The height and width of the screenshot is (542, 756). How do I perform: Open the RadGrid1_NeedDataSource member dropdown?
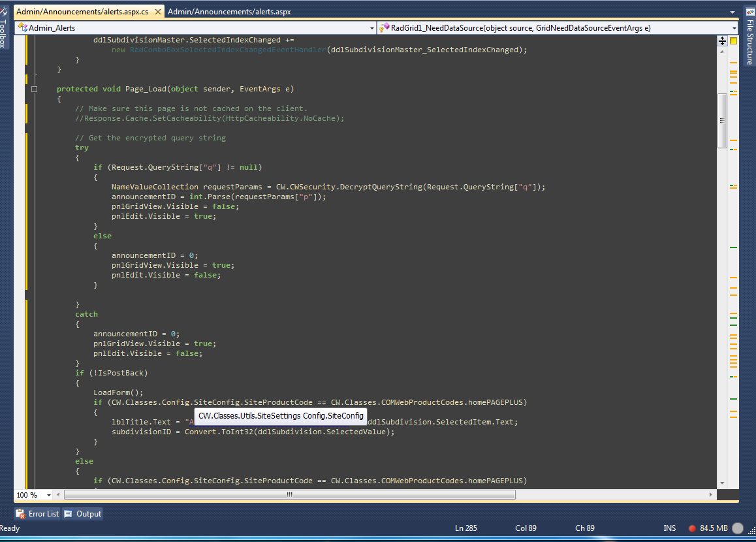[734, 29]
